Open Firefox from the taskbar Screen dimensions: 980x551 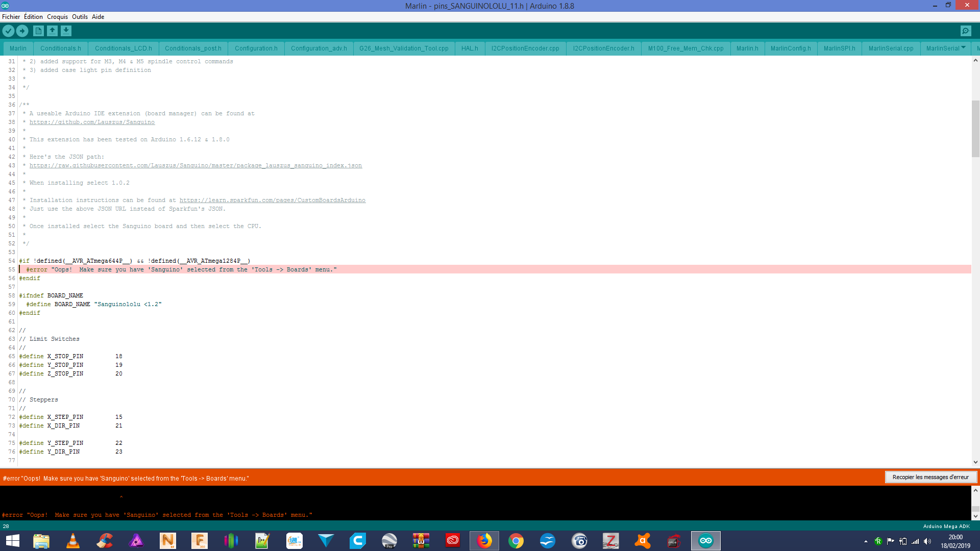(484, 541)
